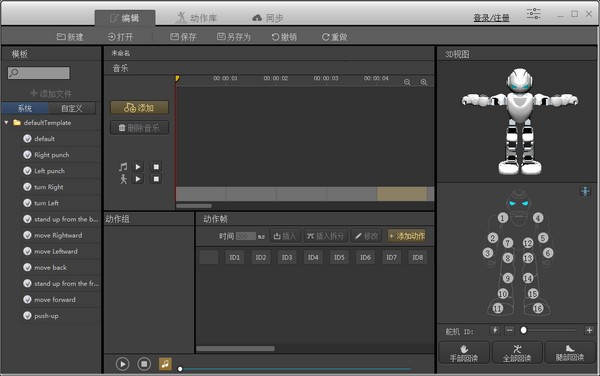Click the servo power lightning icon
Viewport: 600px width, 376px height.
click(x=495, y=330)
